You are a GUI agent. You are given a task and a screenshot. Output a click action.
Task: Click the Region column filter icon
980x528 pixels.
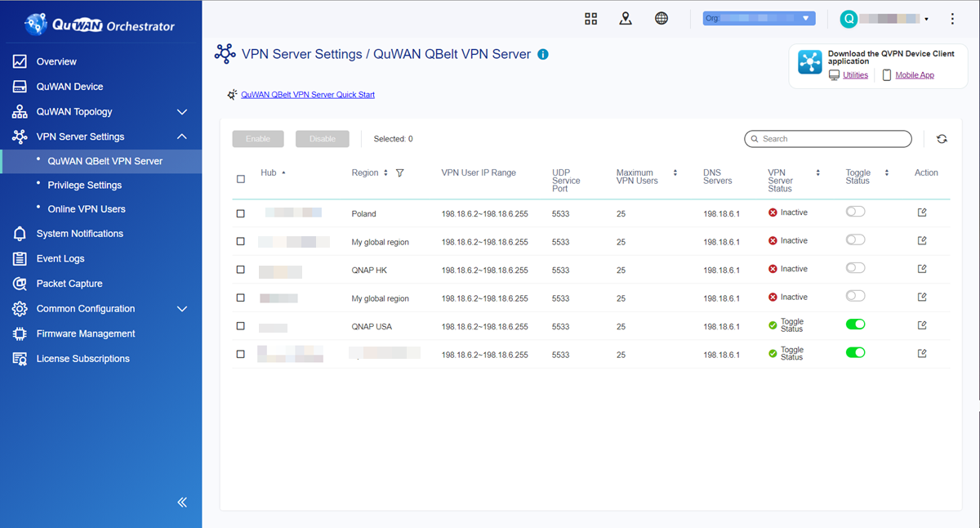click(x=400, y=173)
